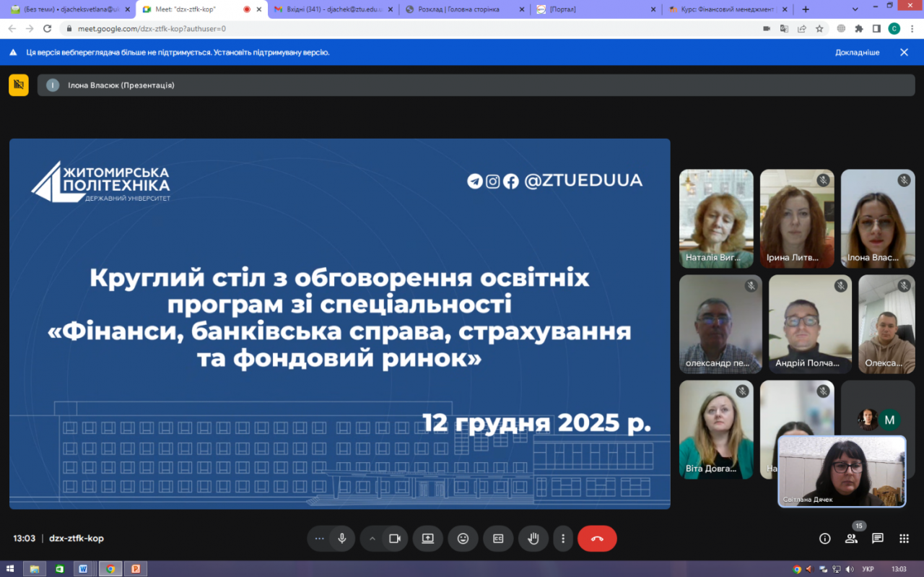Image resolution: width=924 pixels, height=577 pixels.
Task: Show the participants list with 15 people
Action: pyautogui.click(x=852, y=539)
